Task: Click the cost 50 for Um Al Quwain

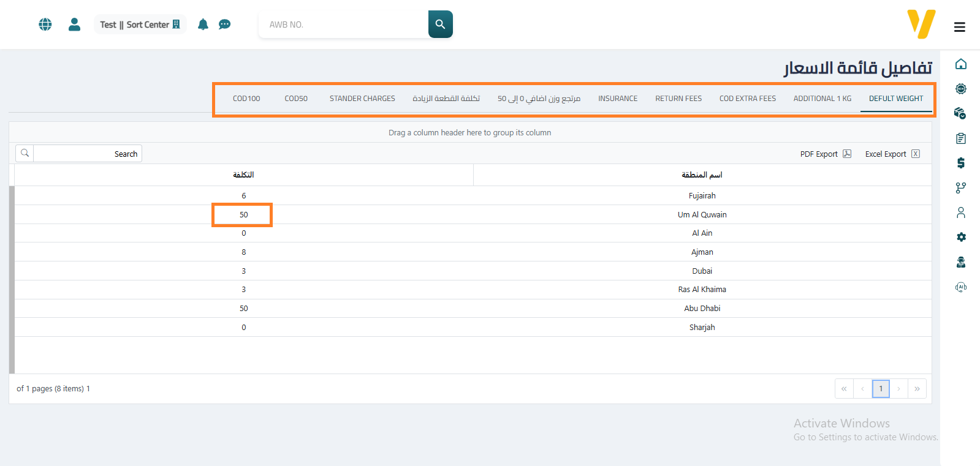Action: (x=244, y=215)
